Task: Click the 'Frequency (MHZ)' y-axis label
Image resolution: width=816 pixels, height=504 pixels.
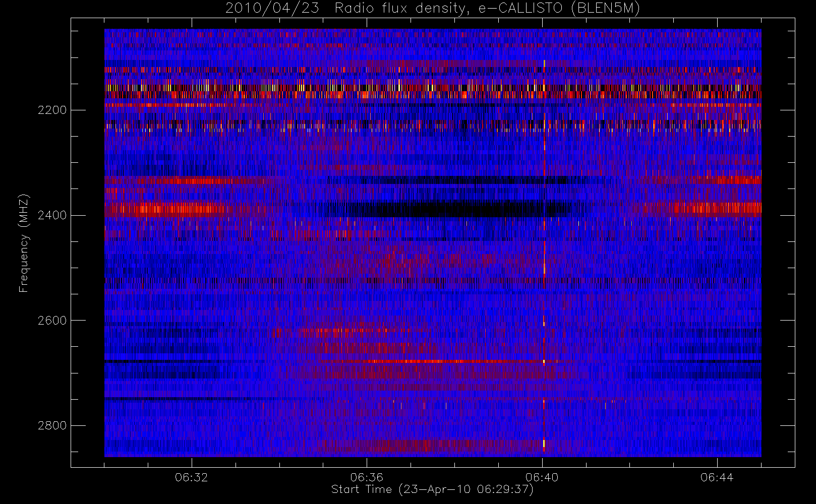Action: pos(23,243)
